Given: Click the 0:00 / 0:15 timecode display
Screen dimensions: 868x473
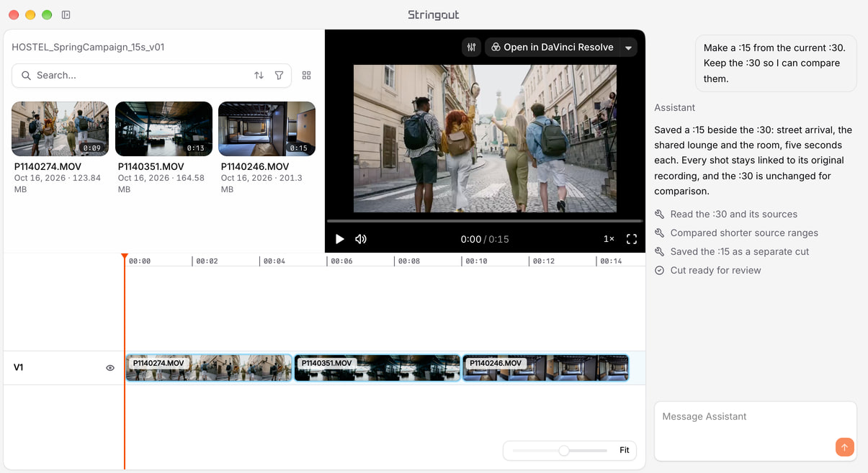Looking at the screenshot, I should pyautogui.click(x=485, y=239).
